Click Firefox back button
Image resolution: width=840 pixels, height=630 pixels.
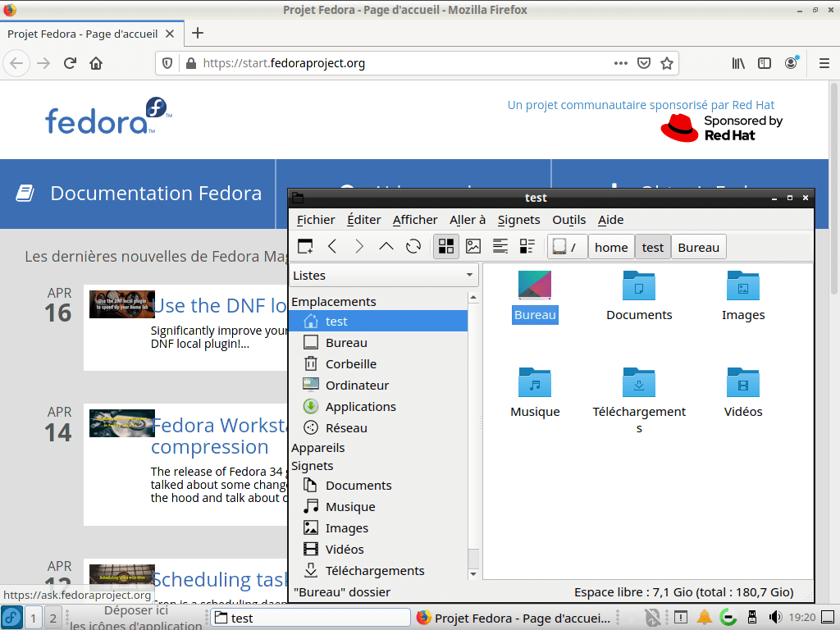16,63
